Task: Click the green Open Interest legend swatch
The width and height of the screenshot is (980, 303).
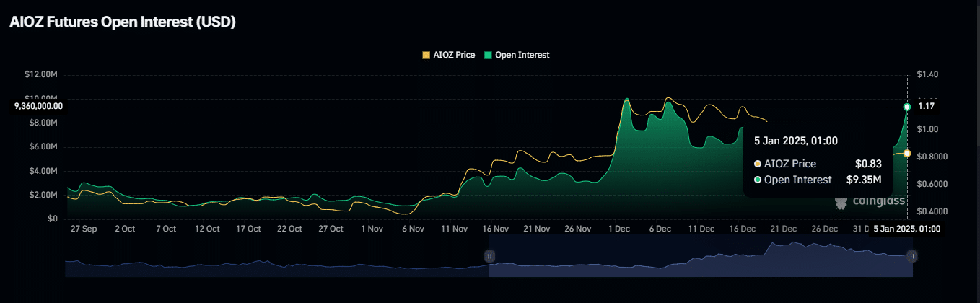Action: 488,55
